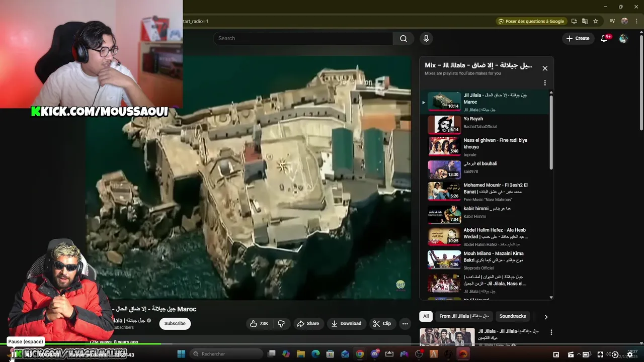Image resolution: width=644 pixels, height=362 pixels.
Task: Play Abdel Halim Hafez Ala Hesb Wedad
Action: click(x=486, y=237)
